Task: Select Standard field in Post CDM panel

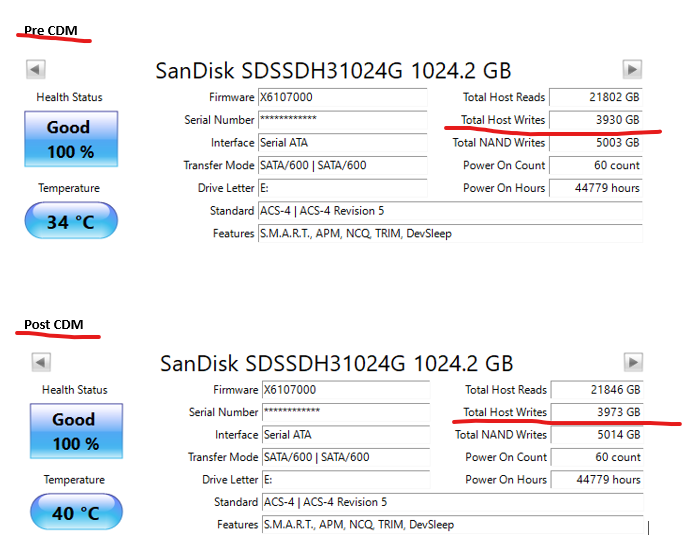Action: point(453,502)
